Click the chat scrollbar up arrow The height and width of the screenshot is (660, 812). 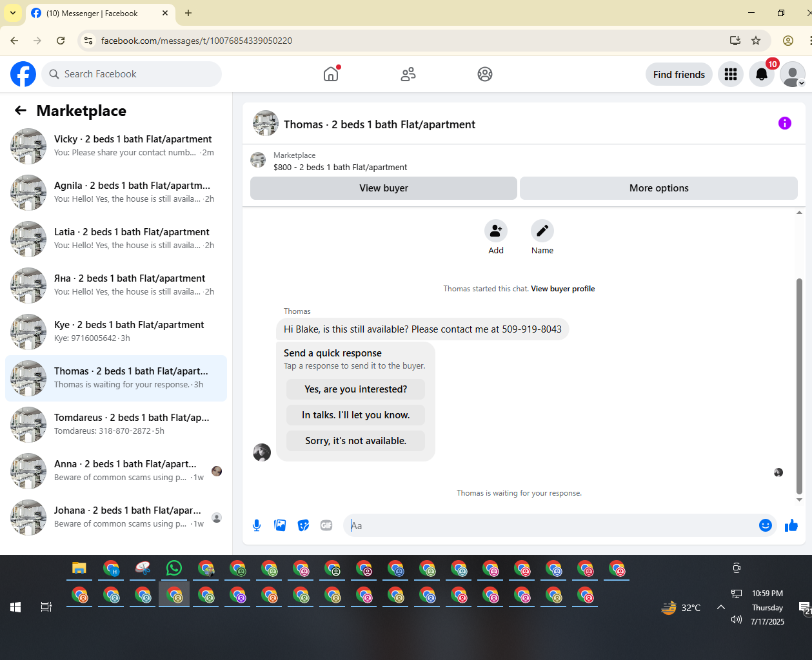click(x=799, y=212)
